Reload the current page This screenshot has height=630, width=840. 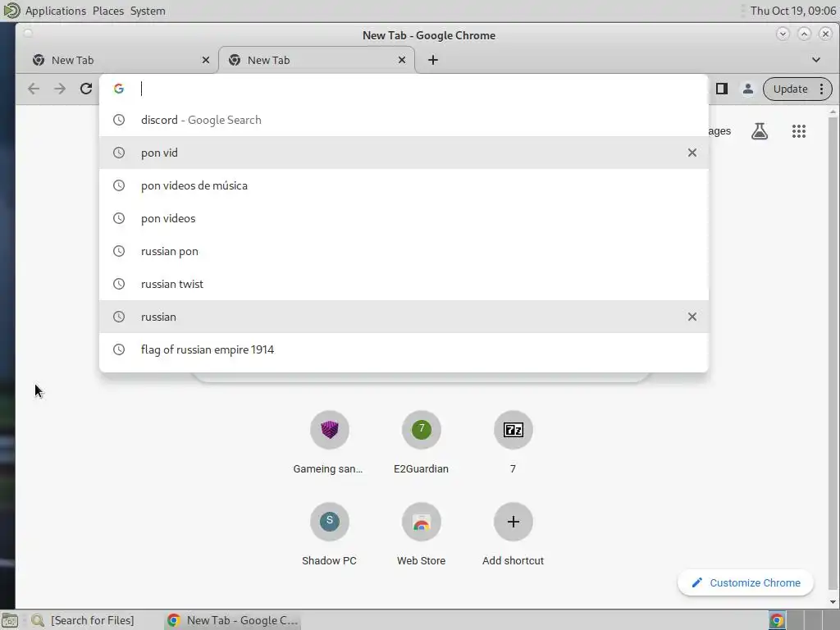tap(86, 89)
